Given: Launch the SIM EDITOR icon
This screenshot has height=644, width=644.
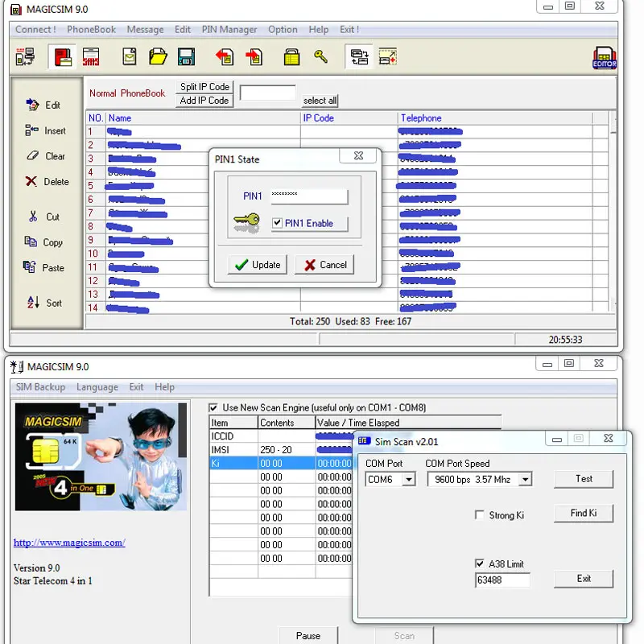Looking at the screenshot, I should pos(605,56).
